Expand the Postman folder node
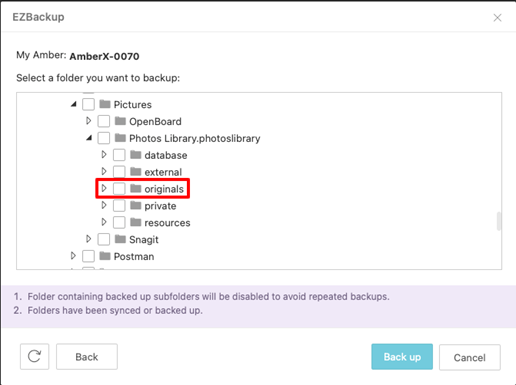 tap(73, 256)
